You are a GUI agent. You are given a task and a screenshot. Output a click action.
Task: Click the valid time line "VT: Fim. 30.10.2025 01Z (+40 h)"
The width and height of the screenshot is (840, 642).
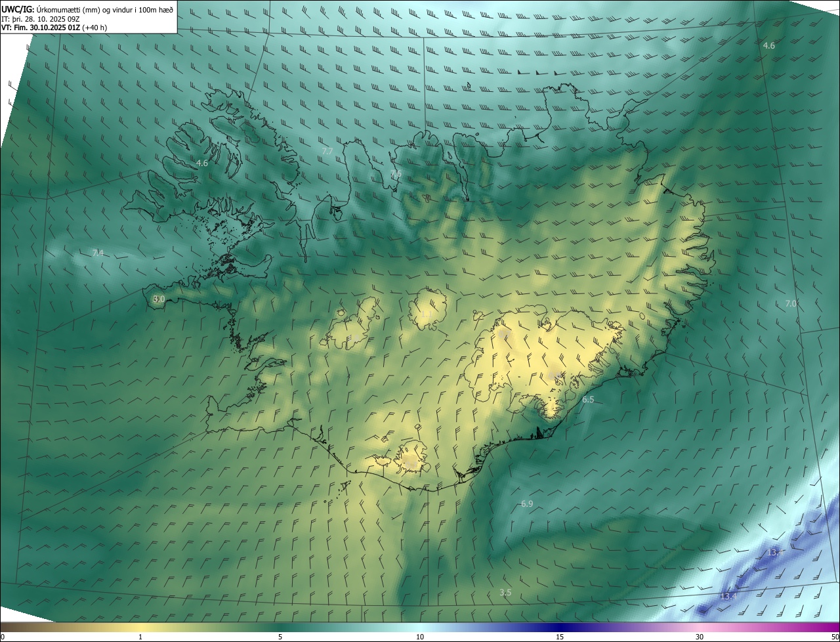[x=54, y=28]
